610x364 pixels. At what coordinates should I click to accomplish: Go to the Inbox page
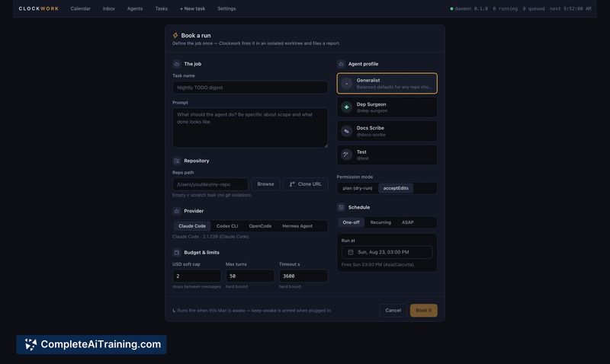tap(108, 8)
